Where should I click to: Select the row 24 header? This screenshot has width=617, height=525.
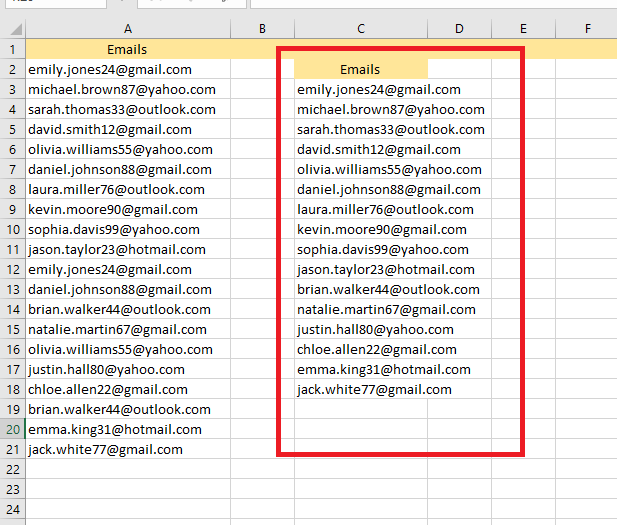pyautogui.click(x=12, y=509)
